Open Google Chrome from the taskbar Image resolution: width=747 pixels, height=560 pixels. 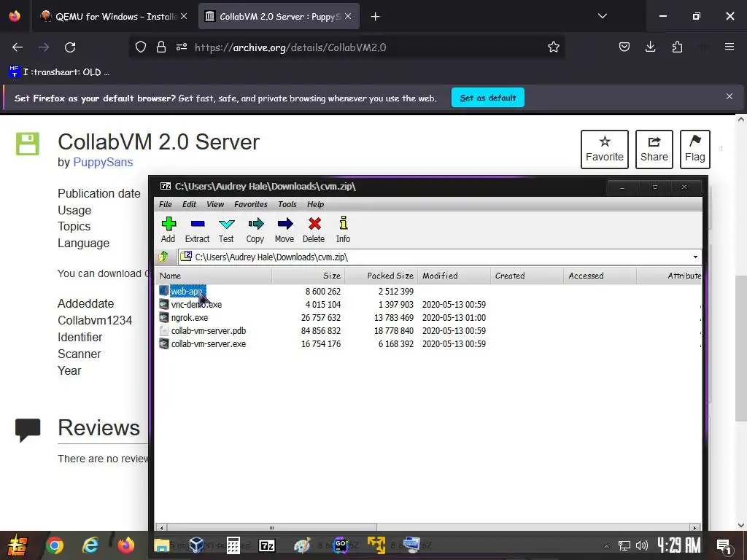(55, 545)
